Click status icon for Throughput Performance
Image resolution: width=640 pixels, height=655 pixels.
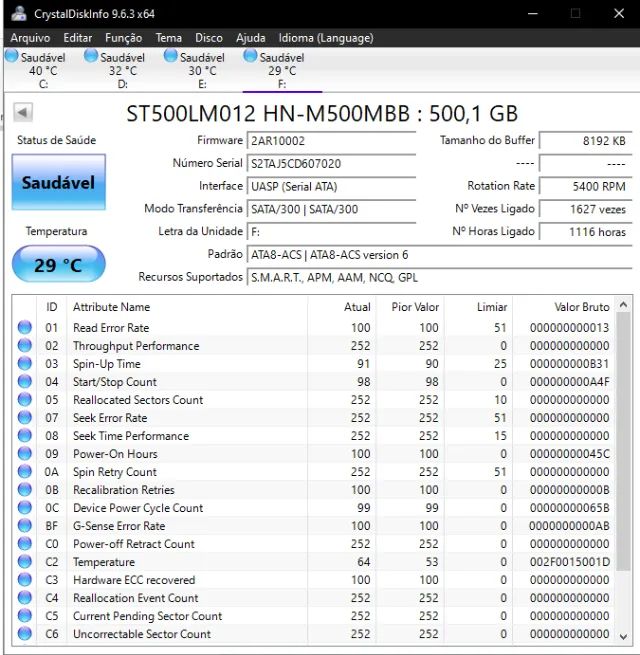tap(25, 345)
